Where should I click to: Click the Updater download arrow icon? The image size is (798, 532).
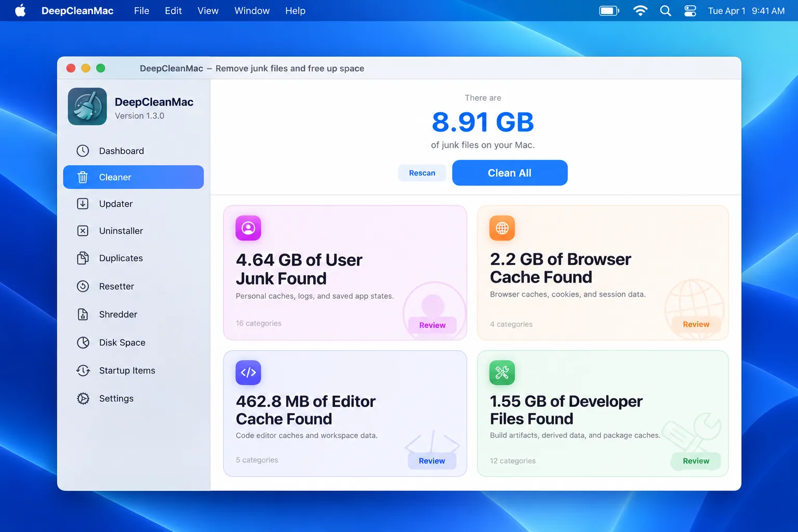(83, 204)
